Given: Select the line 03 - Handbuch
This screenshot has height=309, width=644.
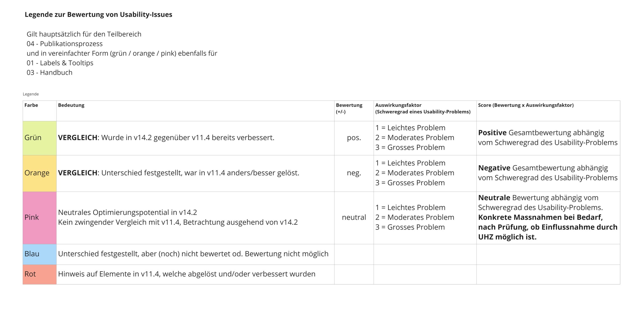Looking at the screenshot, I should click(50, 72).
